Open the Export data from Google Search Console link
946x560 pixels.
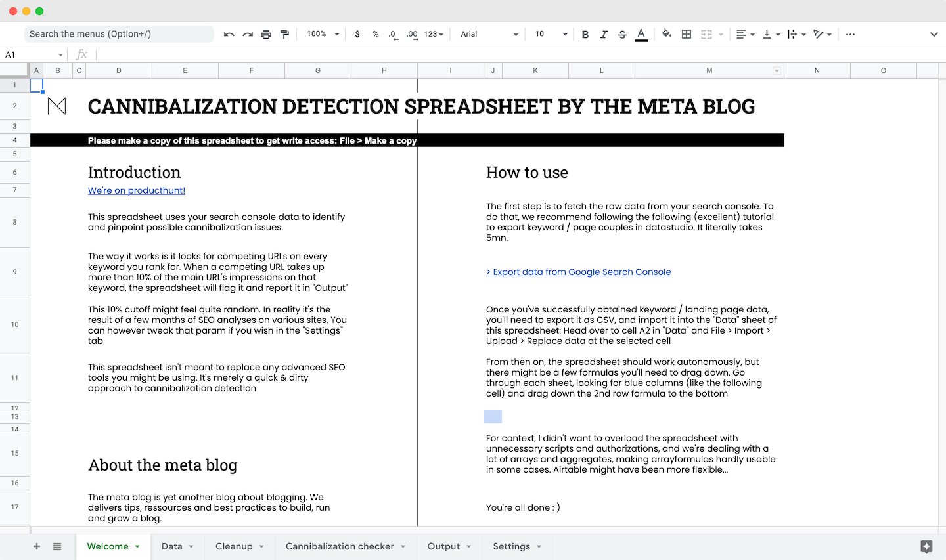578,272
